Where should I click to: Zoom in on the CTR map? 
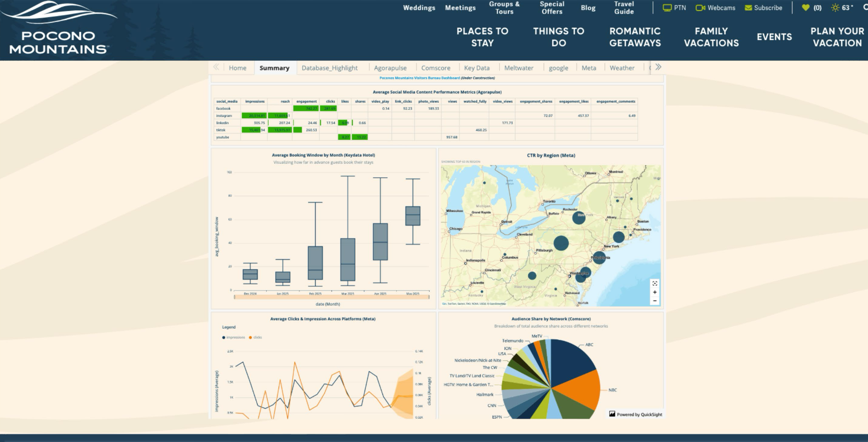tap(655, 292)
